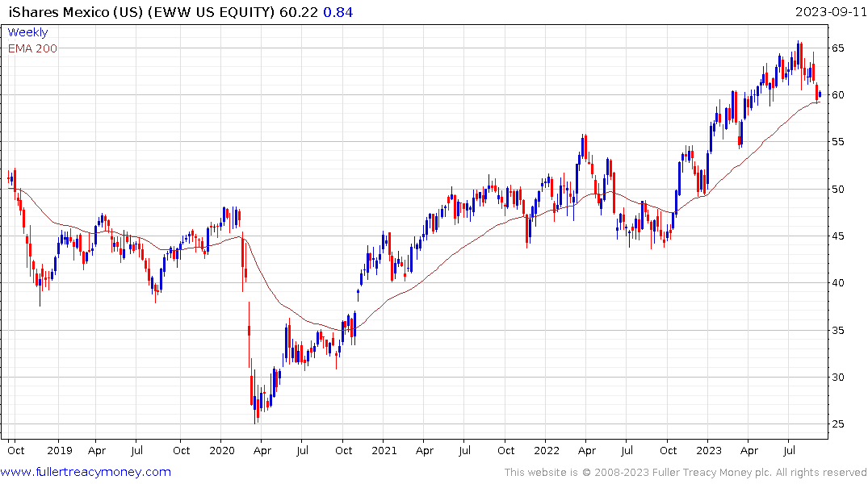
Task: Click the chart title iShares Mexico (US)
Action: (77, 12)
